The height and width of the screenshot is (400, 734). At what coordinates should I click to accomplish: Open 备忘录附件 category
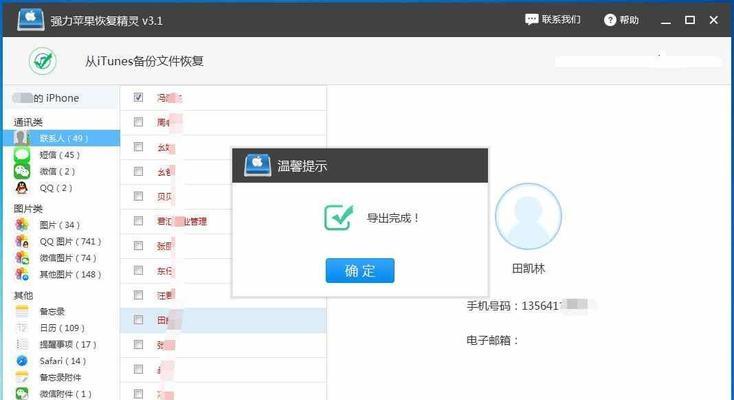[60, 377]
